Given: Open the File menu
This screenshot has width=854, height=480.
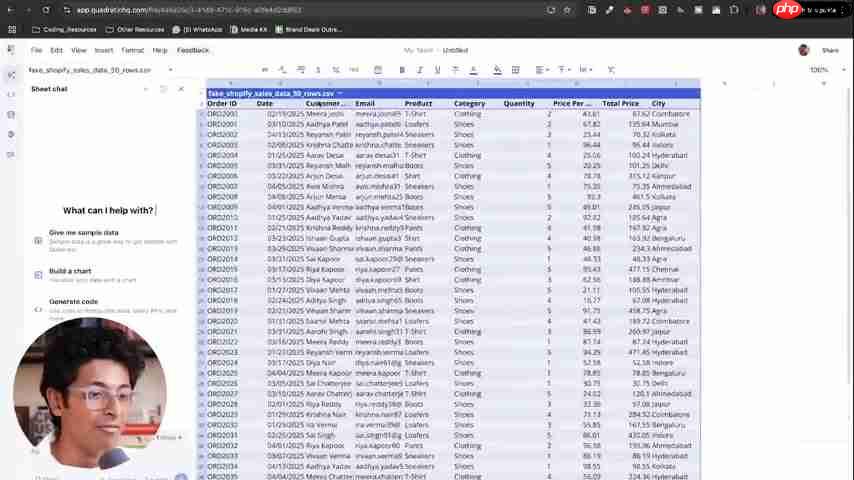Looking at the screenshot, I should click(x=36, y=50).
